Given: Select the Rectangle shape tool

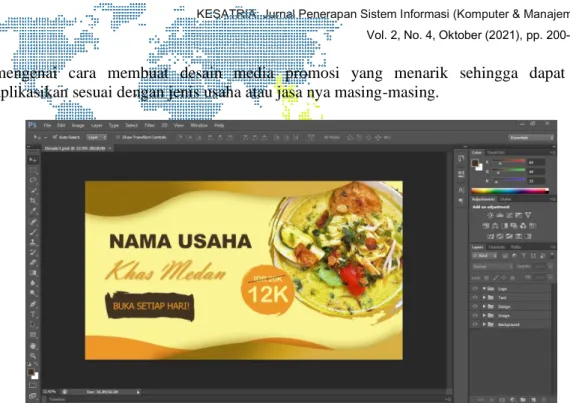Looking at the screenshot, I should click(x=33, y=335).
